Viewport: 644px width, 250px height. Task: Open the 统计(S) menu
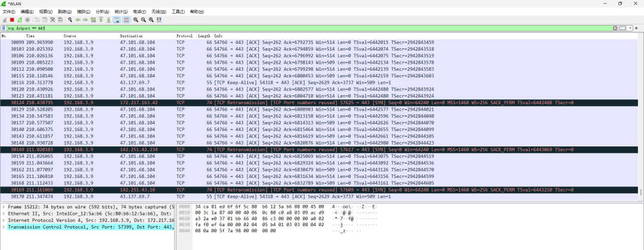point(120,12)
